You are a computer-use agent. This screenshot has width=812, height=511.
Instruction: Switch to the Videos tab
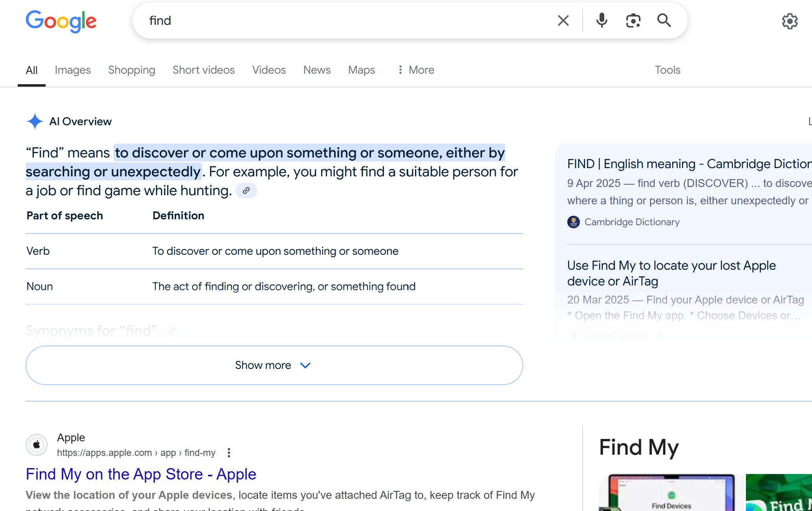pyautogui.click(x=269, y=70)
